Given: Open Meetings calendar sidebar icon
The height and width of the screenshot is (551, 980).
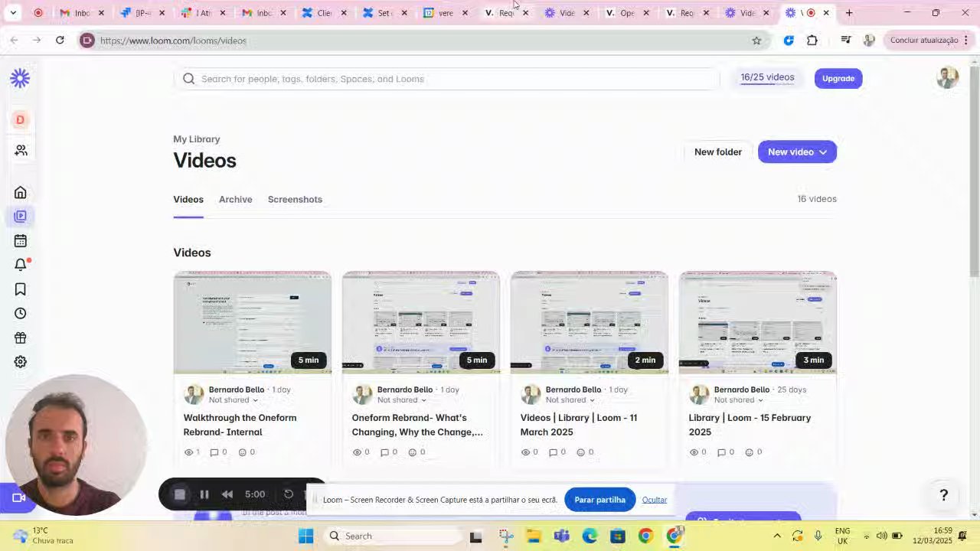Looking at the screenshot, I should (21, 240).
